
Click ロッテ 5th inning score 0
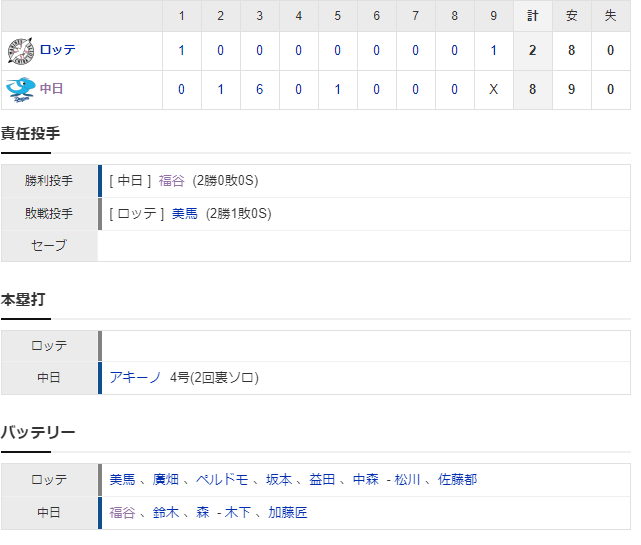(x=338, y=51)
